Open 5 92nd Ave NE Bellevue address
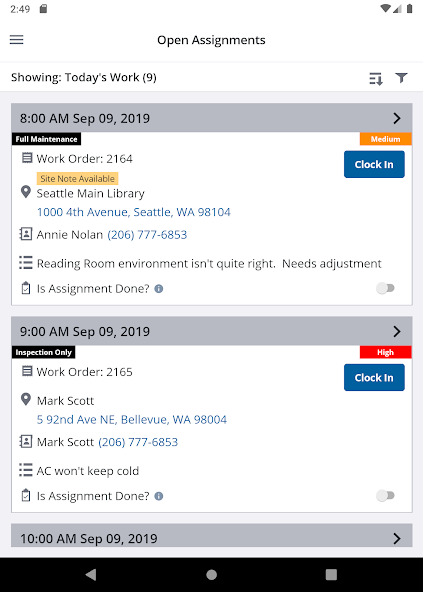 [x=132, y=419]
